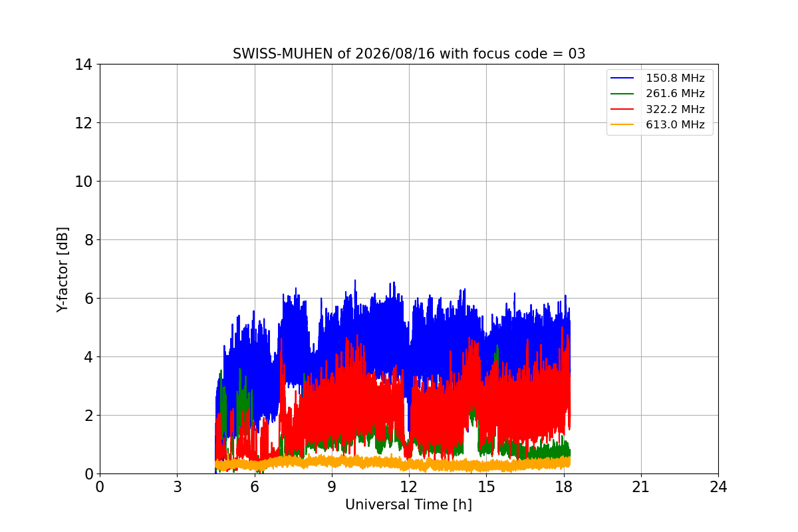Click the 8 label on the Y-factor axis
This screenshot has width=798, height=532.
tap(87, 240)
